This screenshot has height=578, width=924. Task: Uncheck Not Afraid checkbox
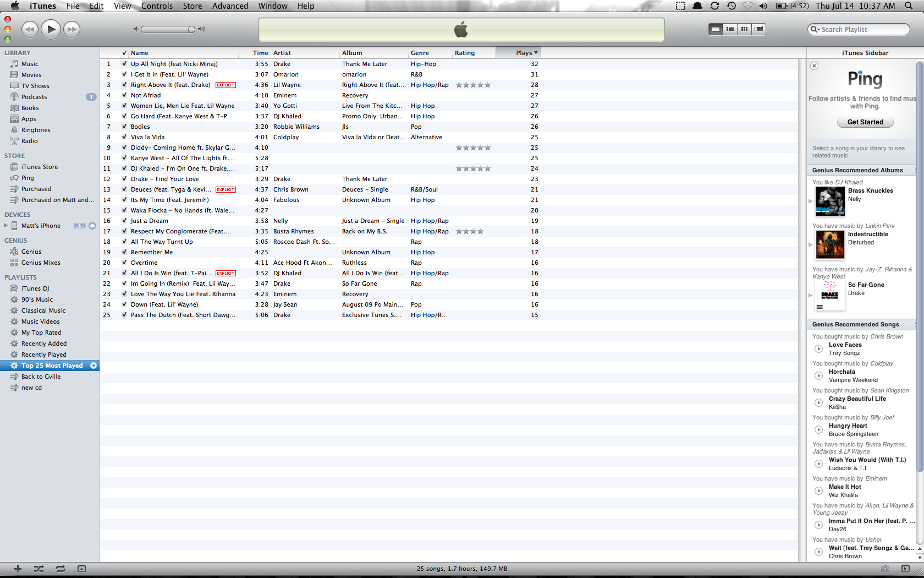[x=124, y=95]
